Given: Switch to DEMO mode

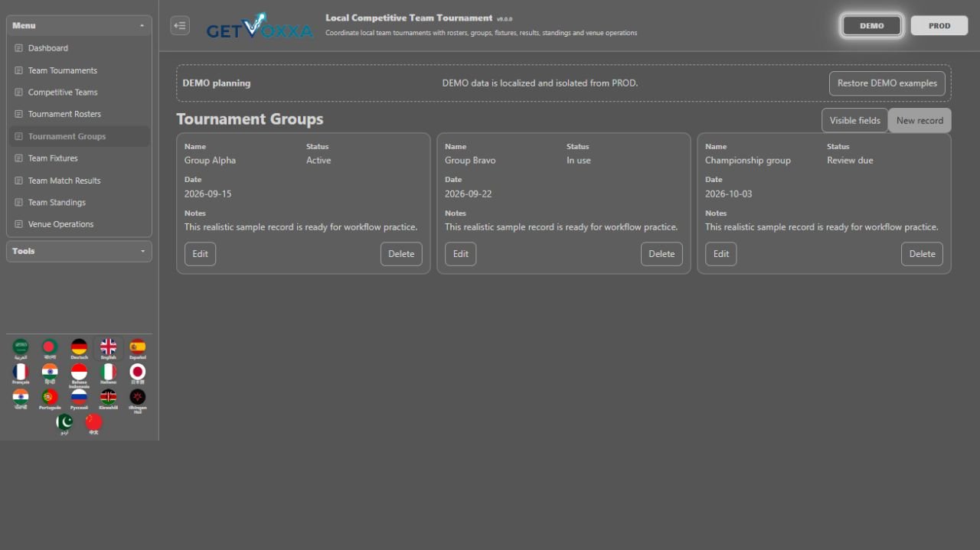Looking at the screenshot, I should pyautogui.click(x=871, y=25).
